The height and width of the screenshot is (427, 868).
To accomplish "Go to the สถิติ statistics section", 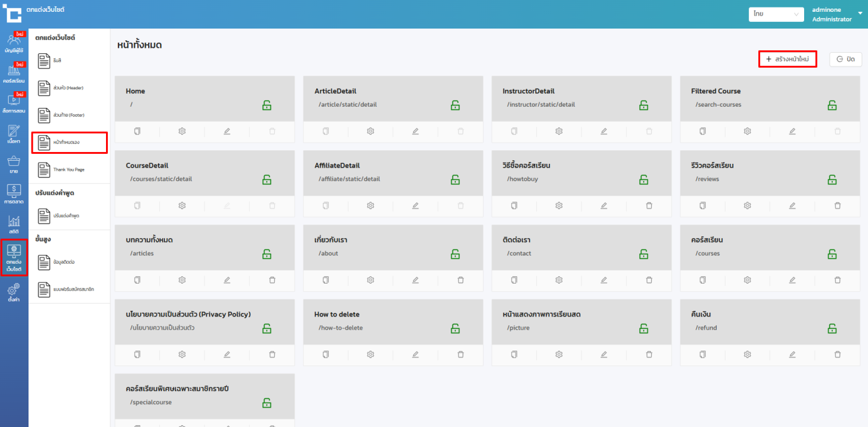I will coord(14,224).
